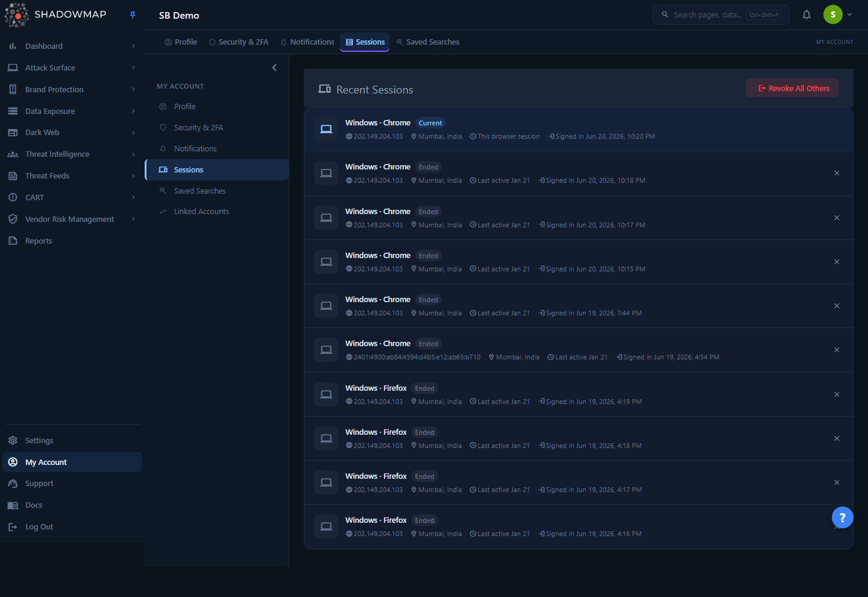Click the current session laptop icon

(x=326, y=129)
